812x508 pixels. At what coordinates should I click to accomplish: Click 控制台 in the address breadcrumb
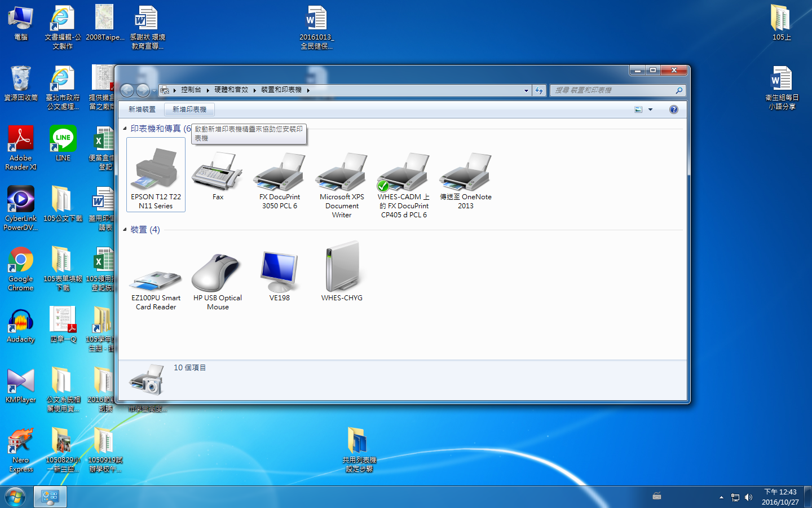tap(191, 90)
